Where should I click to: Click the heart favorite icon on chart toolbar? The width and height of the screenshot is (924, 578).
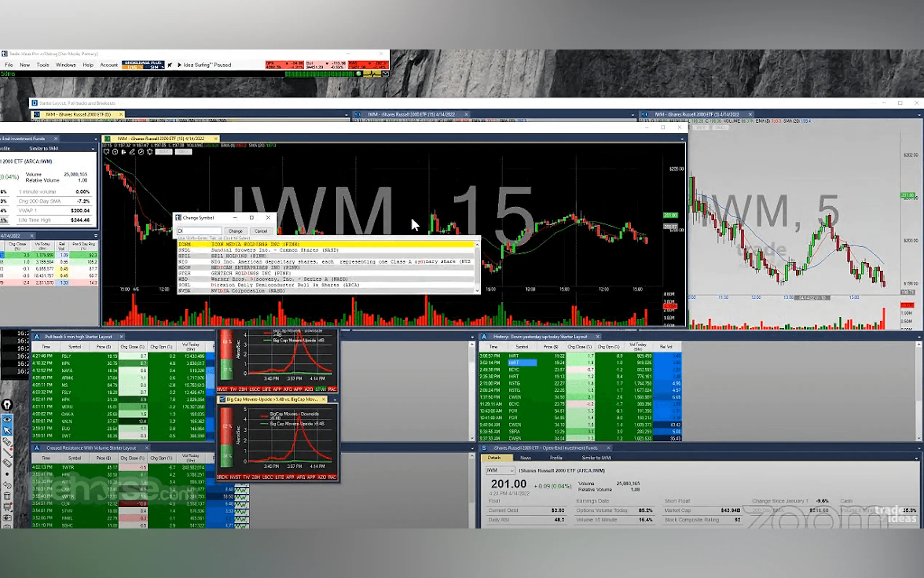pos(107,152)
